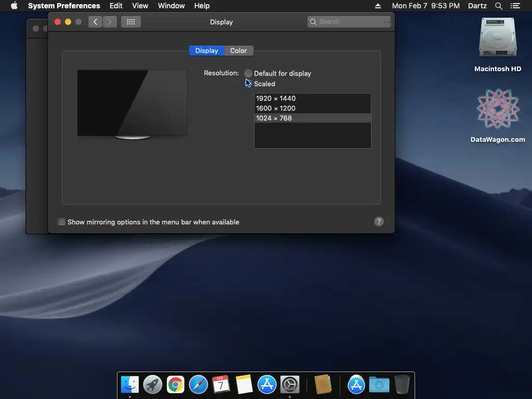Click the forward navigation arrow
The width and height of the screenshot is (532, 399).
(110, 22)
